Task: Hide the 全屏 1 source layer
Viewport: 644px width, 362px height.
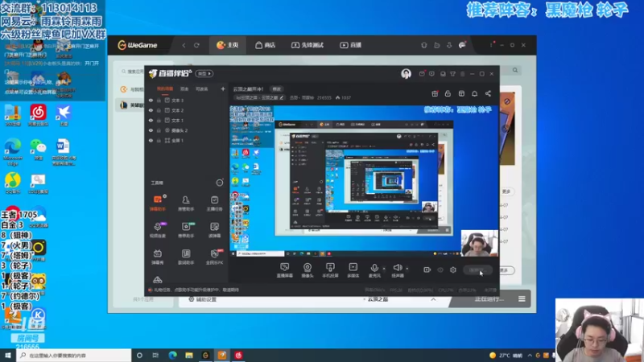Action: [x=151, y=140]
